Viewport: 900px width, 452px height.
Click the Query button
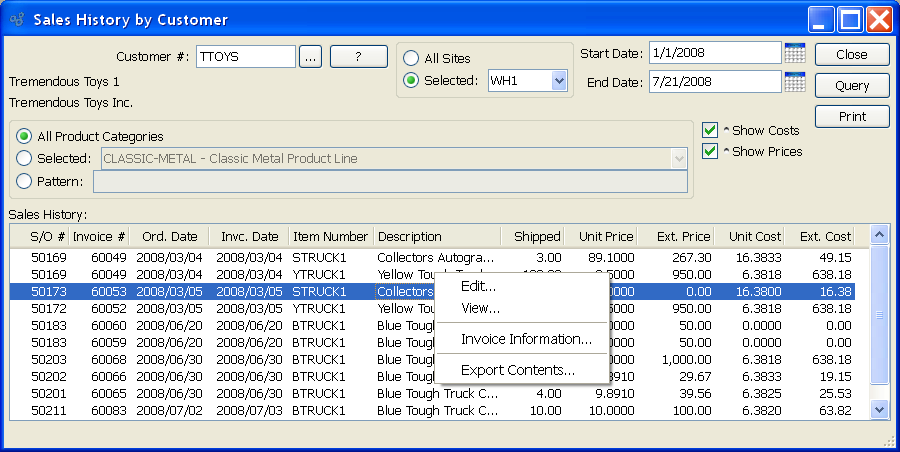[852, 86]
